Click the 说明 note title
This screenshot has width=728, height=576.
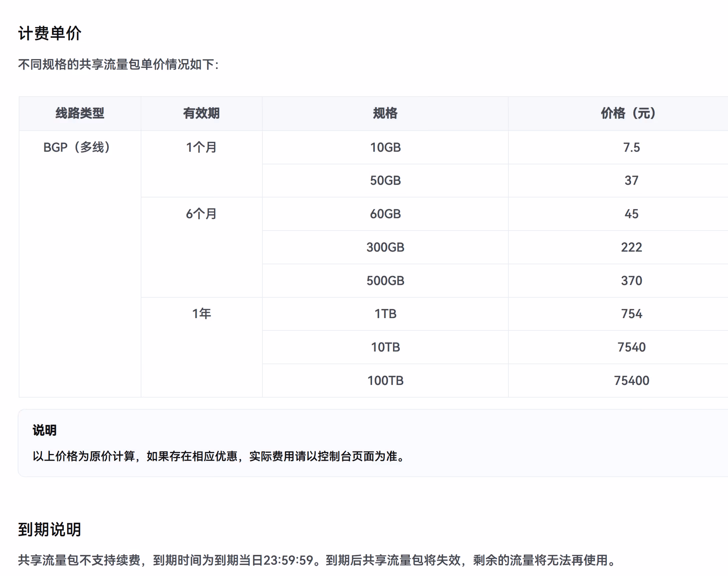[44, 430]
